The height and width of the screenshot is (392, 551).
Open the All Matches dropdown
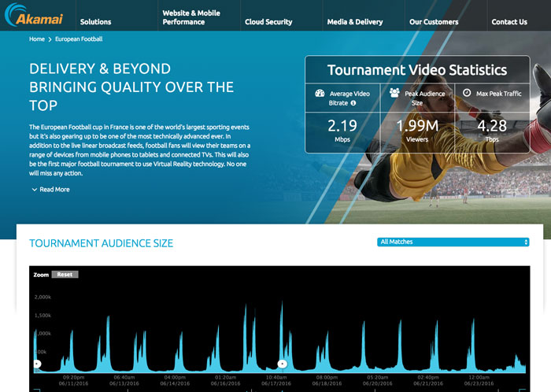click(453, 242)
